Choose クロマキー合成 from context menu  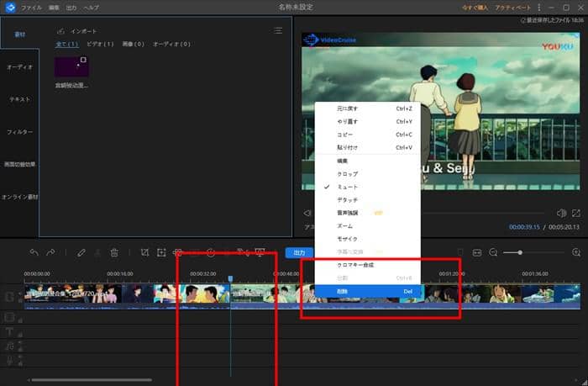coord(368,265)
